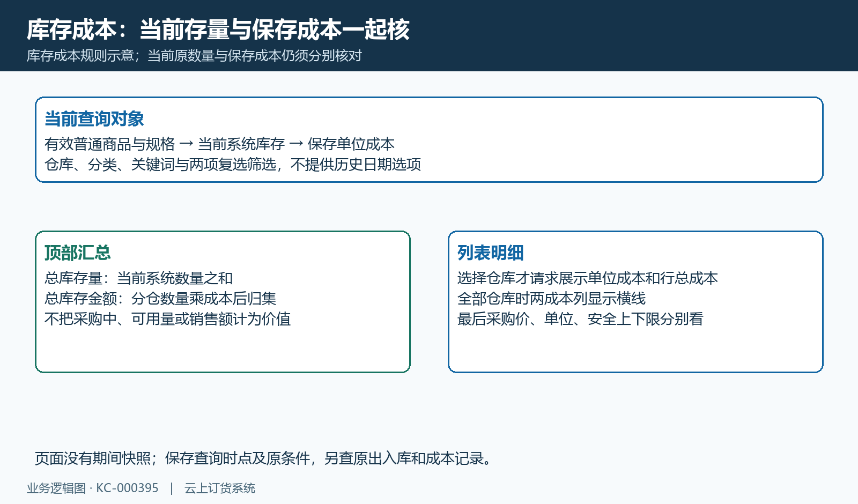The image size is (858, 504).
Task: Click the footer text '业务逻辑图 · KC-000395'
Action: 93,488
